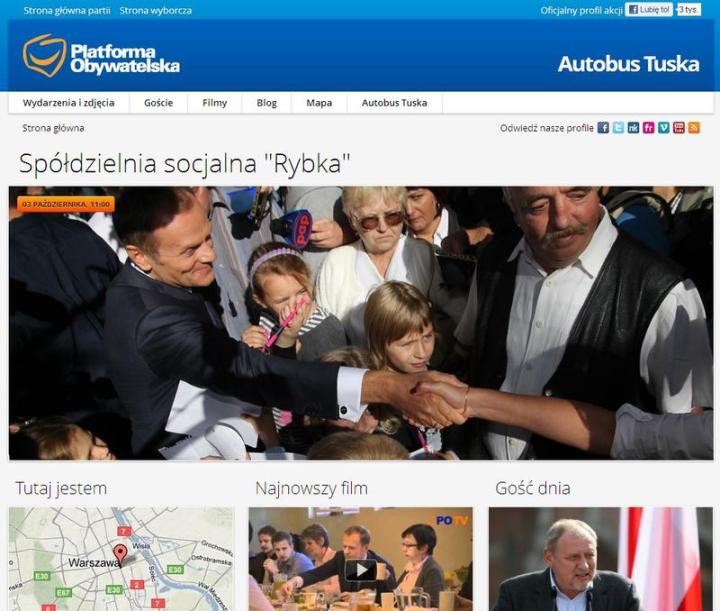Open the YouTube profile icon
This screenshot has height=611, width=720.
679,128
